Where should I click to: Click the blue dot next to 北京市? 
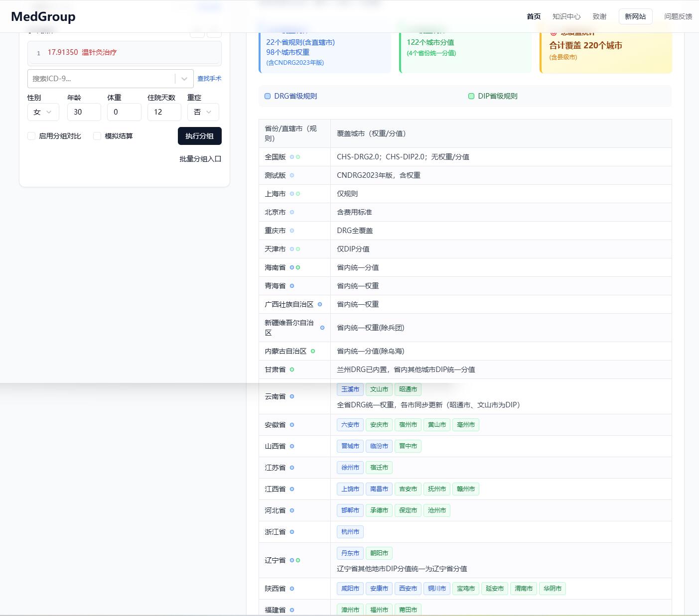pyautogui.click(x=292, y=212)
